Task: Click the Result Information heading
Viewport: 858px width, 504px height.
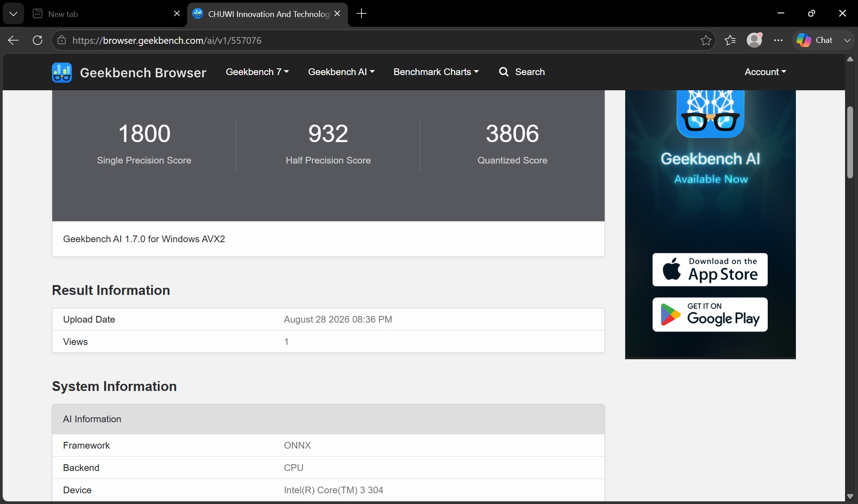Action: [111, 290]
